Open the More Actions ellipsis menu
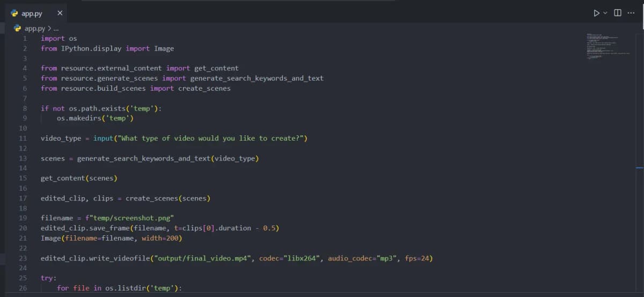Screen dimensions: 644x297 click(631, 13)
